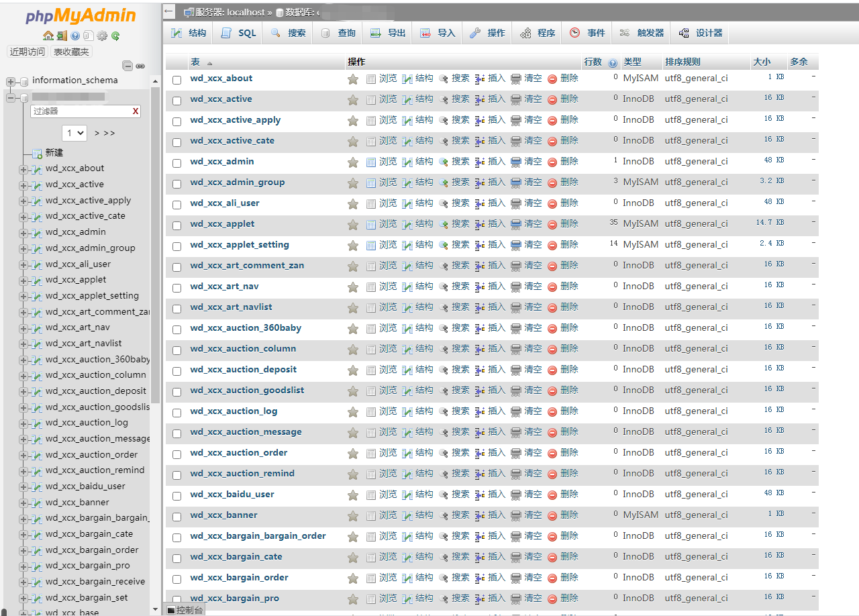Clear the filter box with red X

point(136,111)
